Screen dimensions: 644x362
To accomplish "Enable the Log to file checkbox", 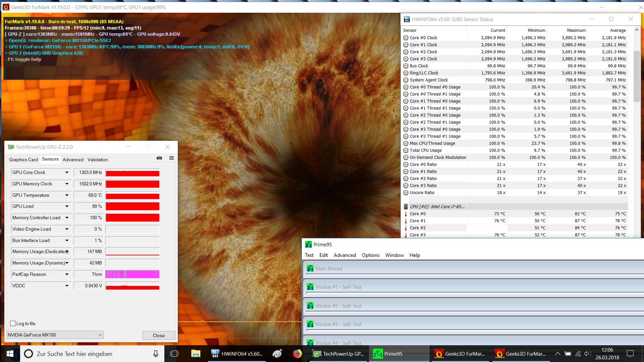I will (13, 323).
